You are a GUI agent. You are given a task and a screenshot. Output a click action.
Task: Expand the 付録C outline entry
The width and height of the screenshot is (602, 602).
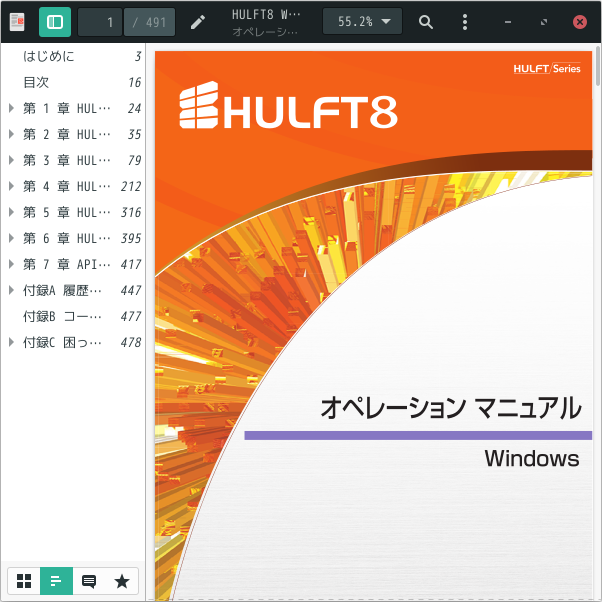[12, 342]
